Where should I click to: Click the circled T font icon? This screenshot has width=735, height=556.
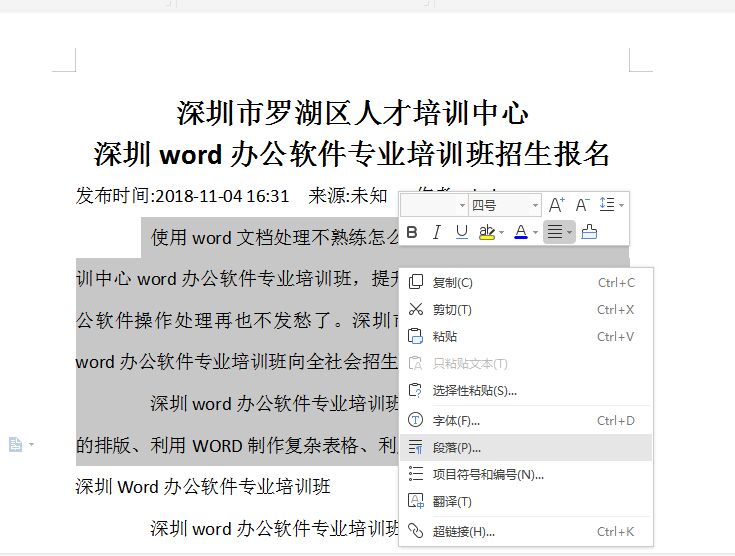(416, 420)
